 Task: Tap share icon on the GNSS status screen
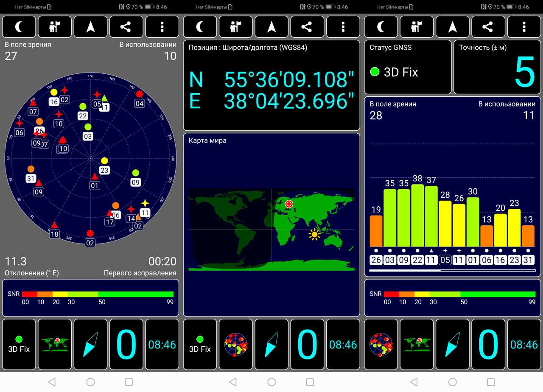488,27
